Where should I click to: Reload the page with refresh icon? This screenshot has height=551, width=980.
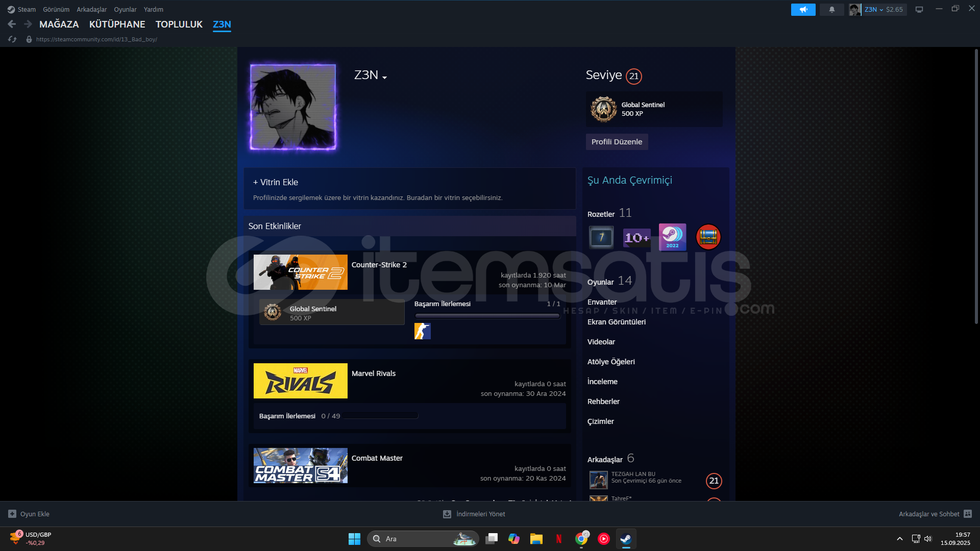tap(12, 39)
